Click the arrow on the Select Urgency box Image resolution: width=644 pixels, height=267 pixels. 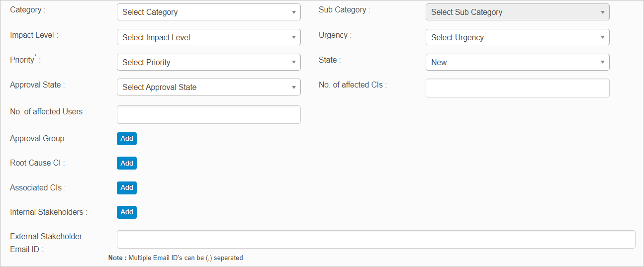click(603, 37)
